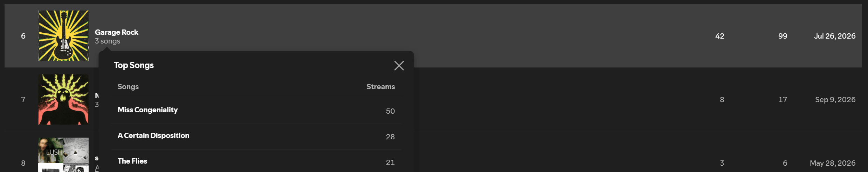Screen dimensions: 868x172
Task: Select playlist row number 6
Action: pyautogui.click(x=433, y=36)
